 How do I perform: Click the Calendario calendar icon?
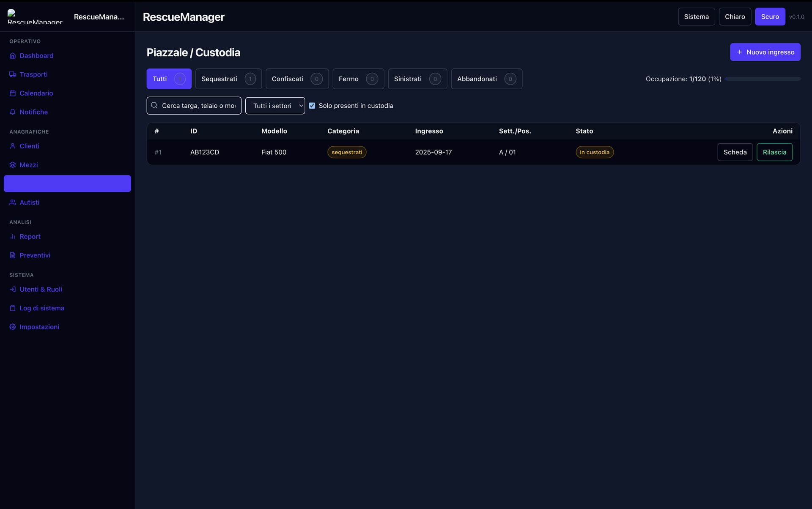click(13, 93)
